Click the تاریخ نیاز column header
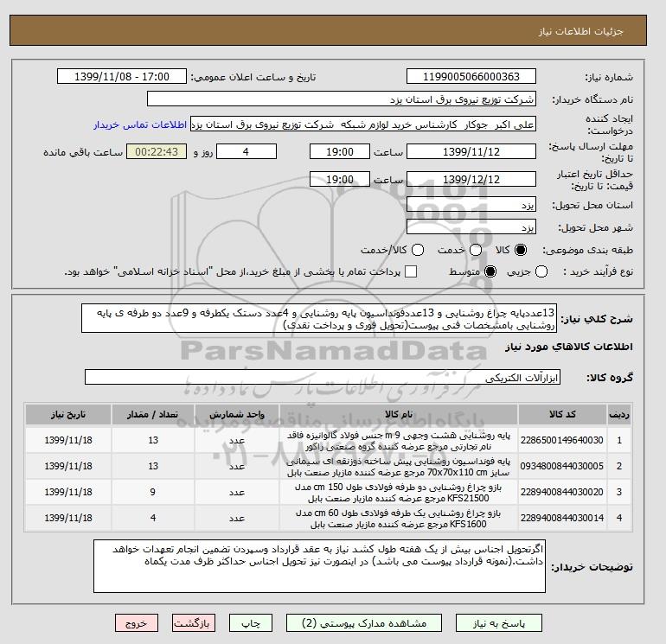The height and width of the screenshot is (644, 666). (x=68, y=414)
